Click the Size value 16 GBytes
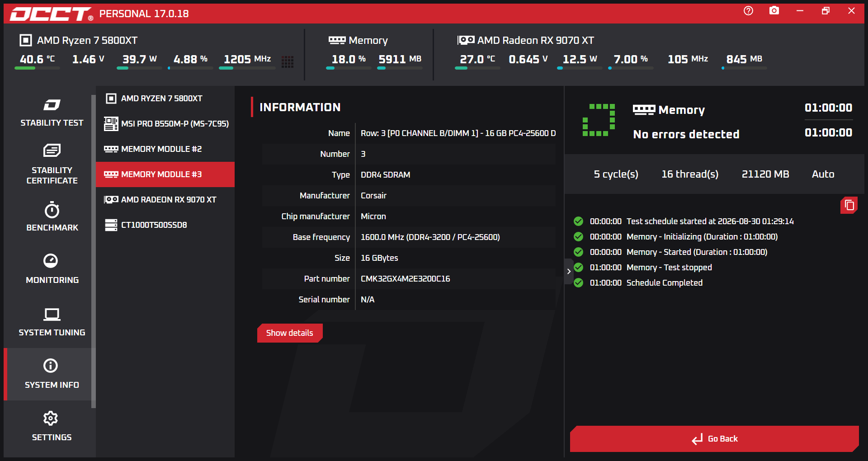 (379, 258)
